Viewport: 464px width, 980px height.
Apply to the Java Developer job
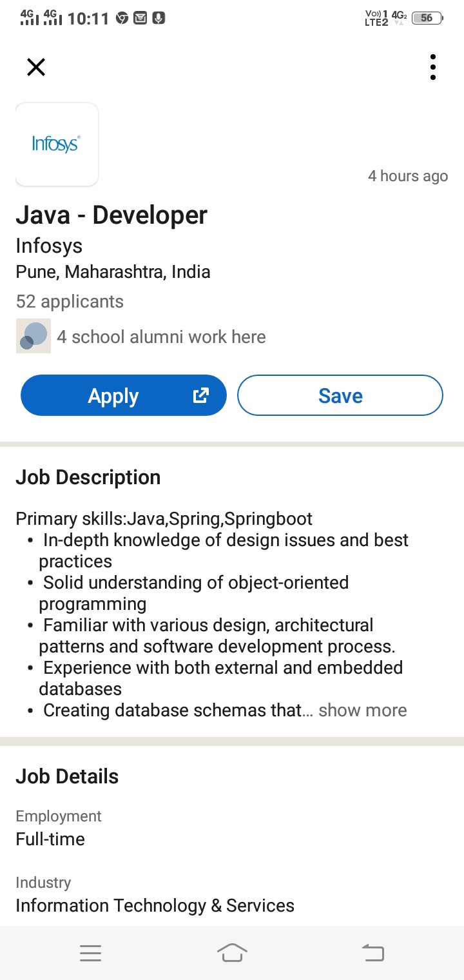pos(124,395)
